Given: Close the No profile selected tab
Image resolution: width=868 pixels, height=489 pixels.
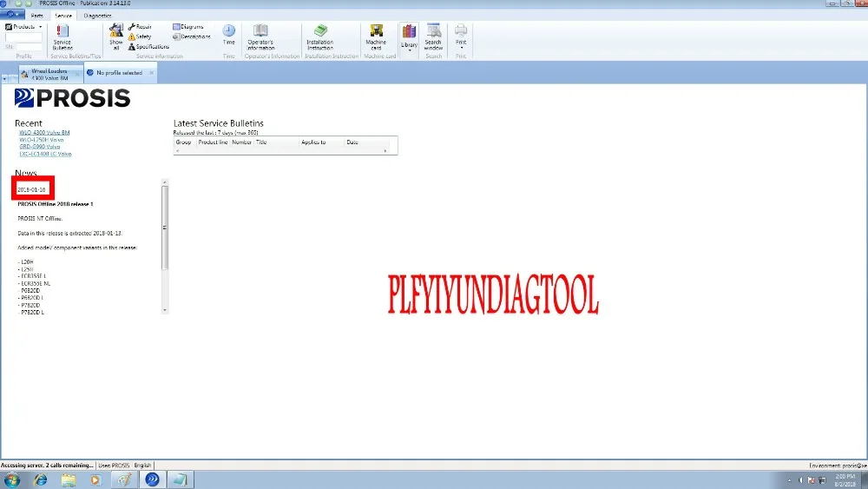Looking at the screenshot, I should (x=151, y=73).
